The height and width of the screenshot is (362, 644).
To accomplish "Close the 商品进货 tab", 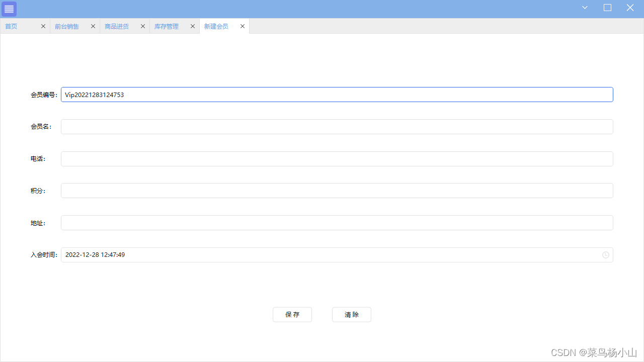I will 143,26.
